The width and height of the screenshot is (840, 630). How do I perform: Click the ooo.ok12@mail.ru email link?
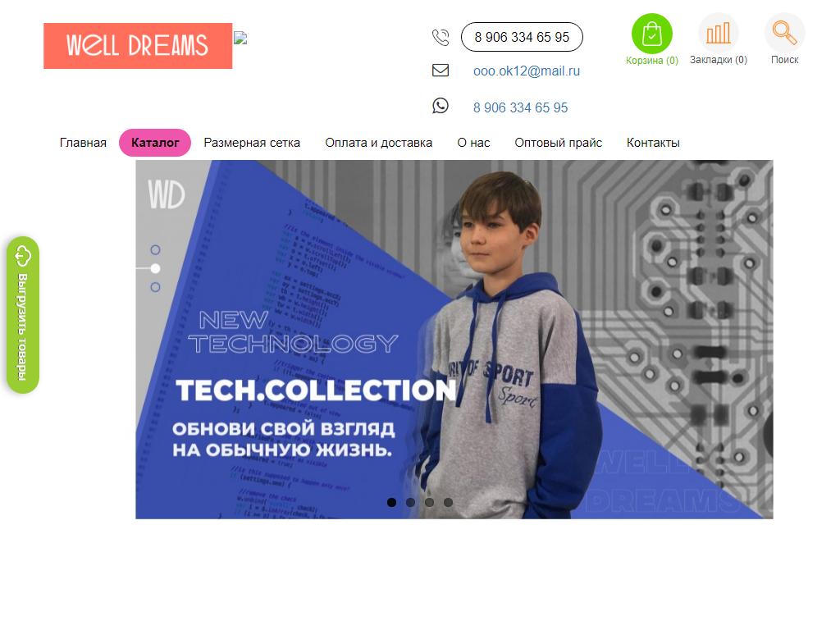[527, 71]
